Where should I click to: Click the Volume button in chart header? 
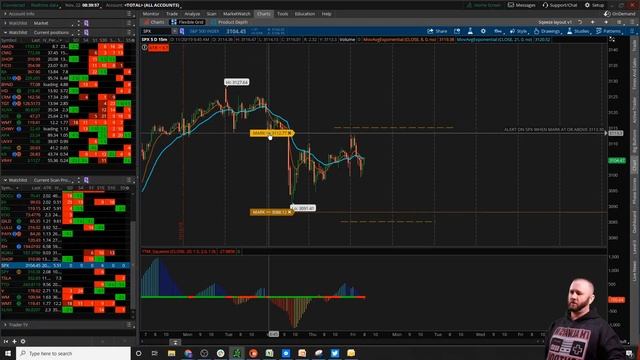click(x=347, y=40)
